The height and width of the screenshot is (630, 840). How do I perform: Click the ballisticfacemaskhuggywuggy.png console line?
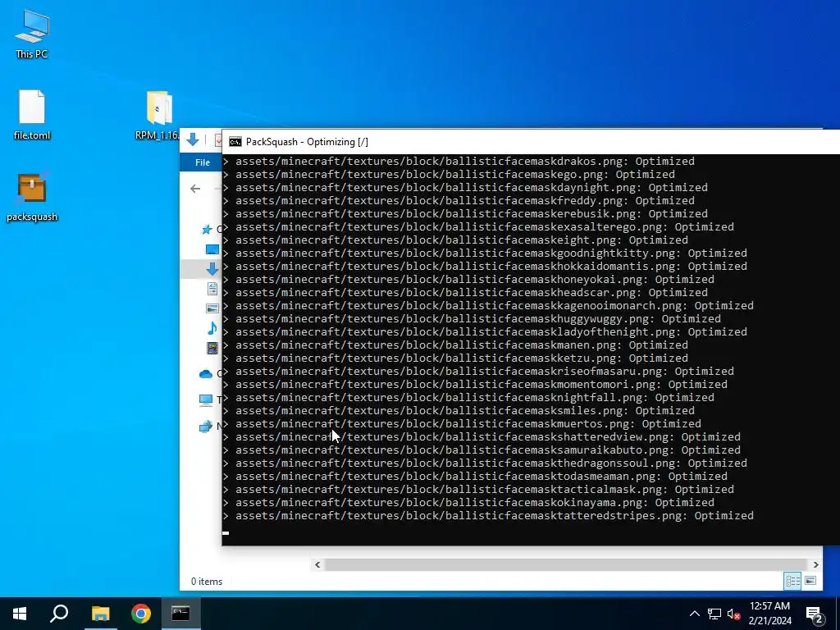click(x=472, y=319)
